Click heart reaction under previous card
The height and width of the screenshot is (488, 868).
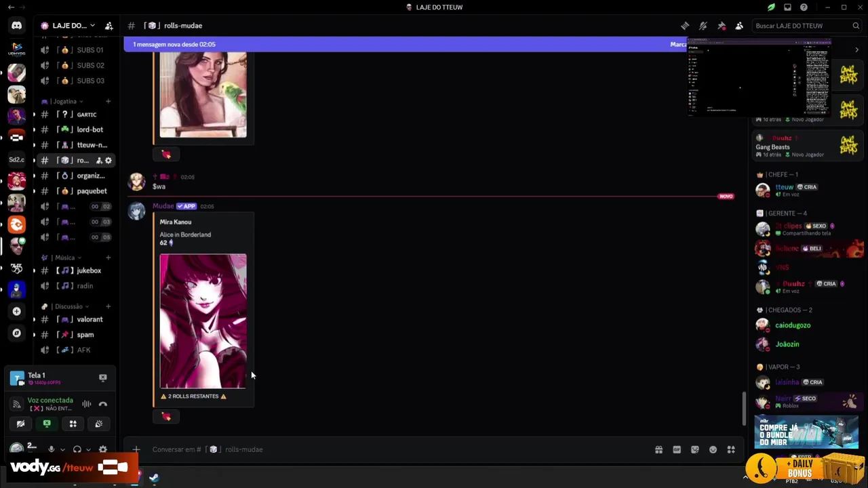coord(166,155)
